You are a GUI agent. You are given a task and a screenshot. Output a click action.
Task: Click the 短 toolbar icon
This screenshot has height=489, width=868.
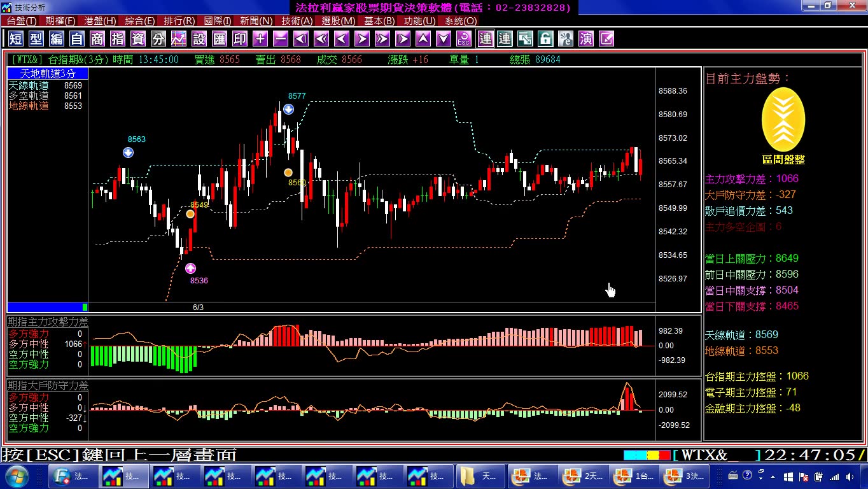pyautogui.click(x=16, y=39)
